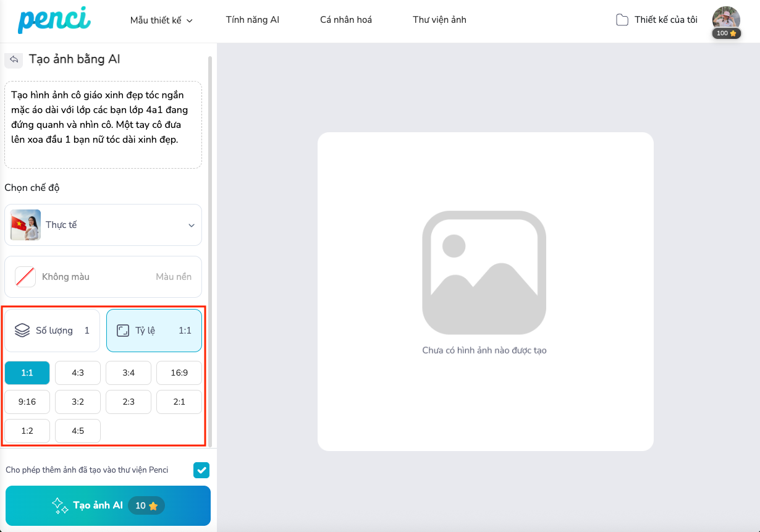Click the Tỷ lệ aspect ratio icon
Image resolution: width=760 pixels, height=532 pixels.
click(x=123, y=331)
